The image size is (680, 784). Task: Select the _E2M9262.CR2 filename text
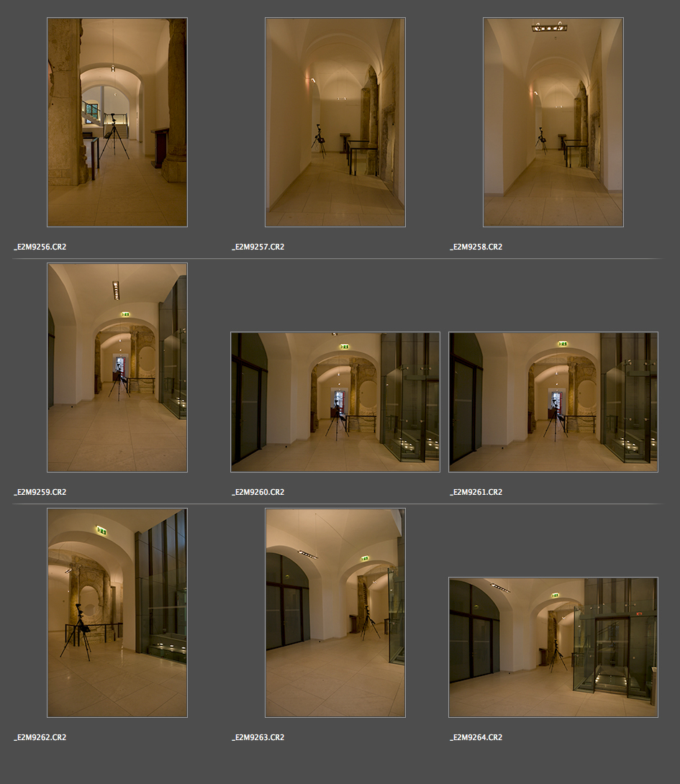point(40,737)
